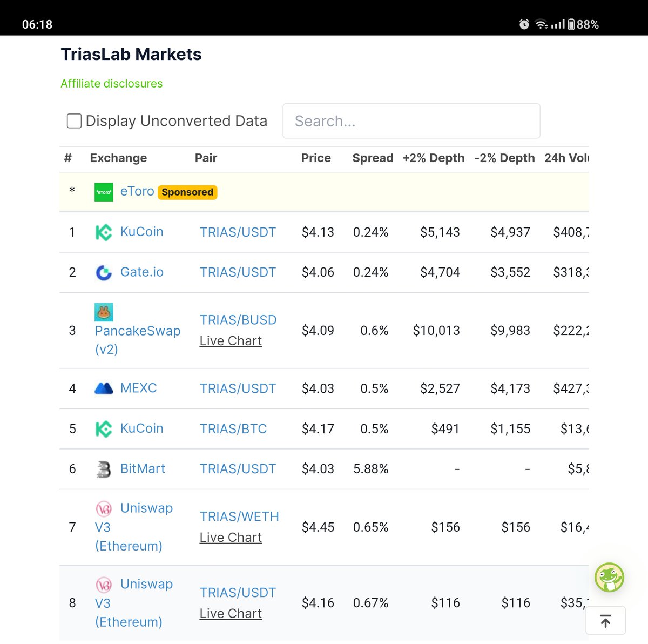
Task: Open the TRIAS/USDT pair on KuCoin
Action: click(x=238, y=232)
